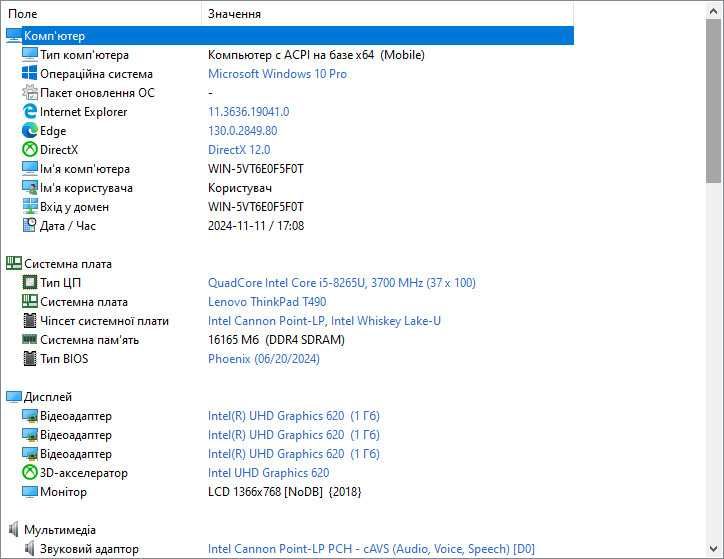
Task: Open the Intel Cannon Point-LP chipset link
Action: [324, 320]
